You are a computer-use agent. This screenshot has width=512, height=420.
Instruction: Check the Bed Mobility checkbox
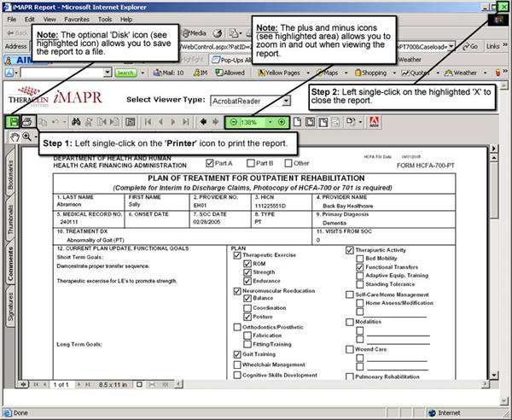click(x=359, y=259)
